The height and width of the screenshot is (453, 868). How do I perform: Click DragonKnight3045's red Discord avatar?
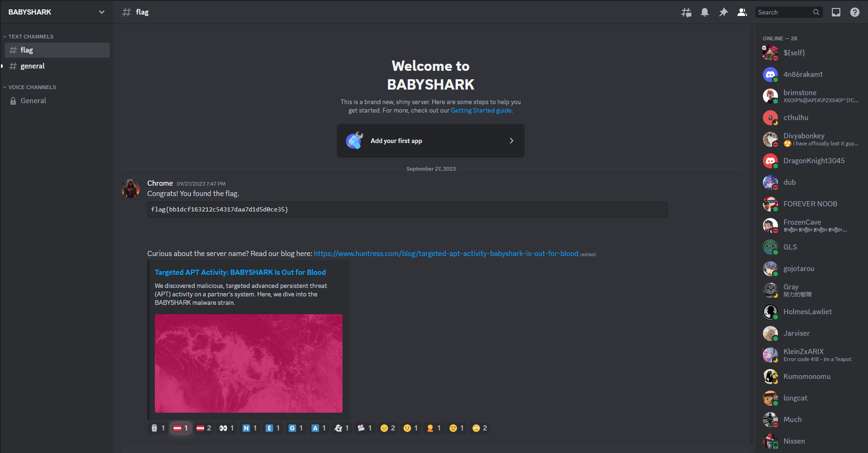tap(770, 161)
